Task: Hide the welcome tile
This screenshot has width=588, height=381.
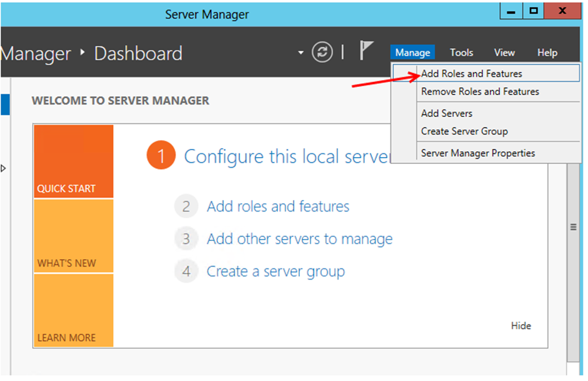Action: click(x=521, y=326)
